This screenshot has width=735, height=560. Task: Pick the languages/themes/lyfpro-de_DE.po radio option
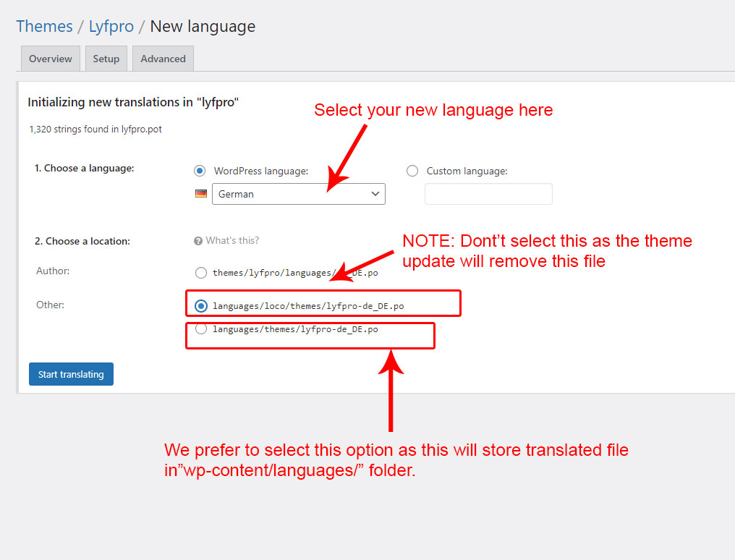201,329
